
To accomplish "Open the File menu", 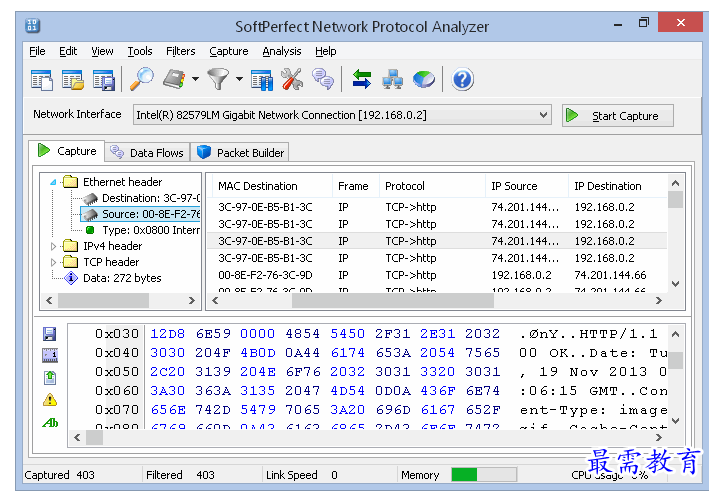I will [x=37, y=51].
